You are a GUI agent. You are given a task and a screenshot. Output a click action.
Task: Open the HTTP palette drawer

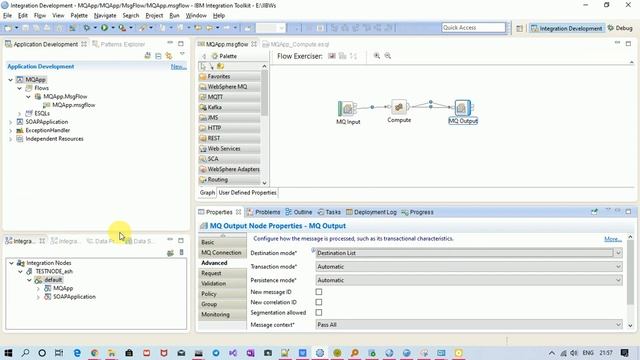(x=229, y=128)
